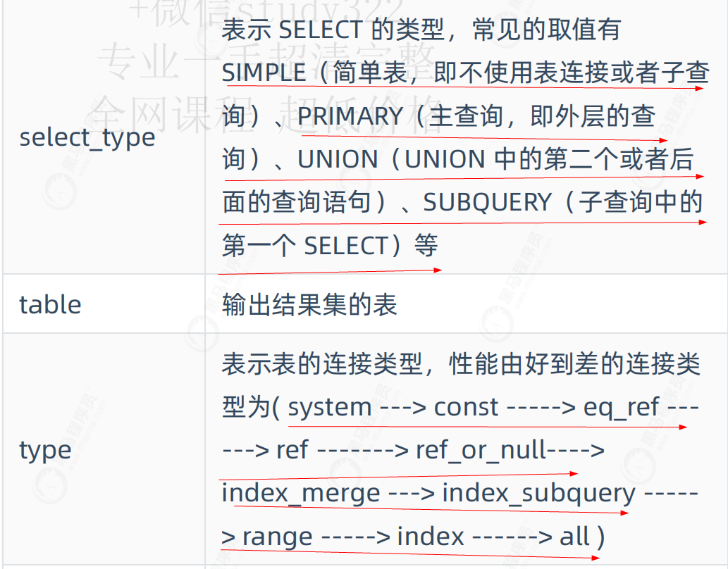Click the word SIMPLE in the description
The image size is (728, 569).
264,73
